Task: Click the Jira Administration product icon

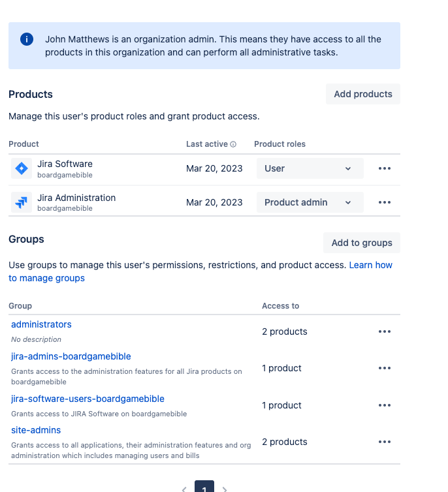Action: coord(22,202)
